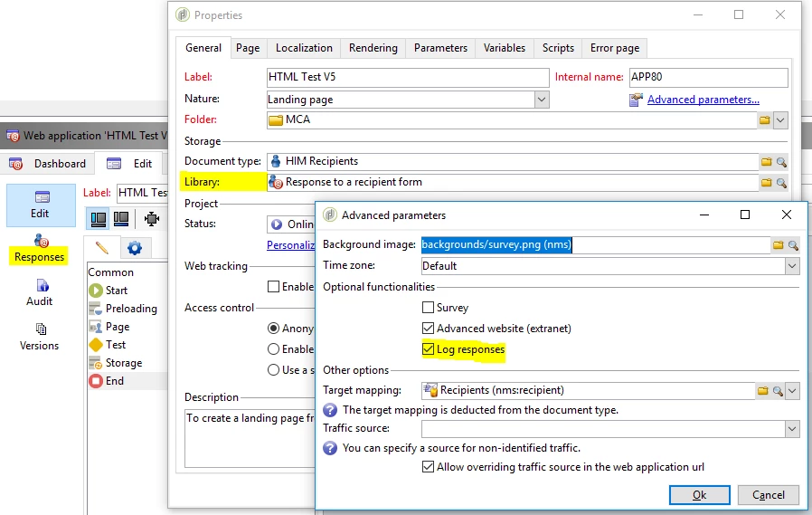The image size is (812, 515).
Task: Open the Folder dropdown arrow
Action: (x=780, y=120)
